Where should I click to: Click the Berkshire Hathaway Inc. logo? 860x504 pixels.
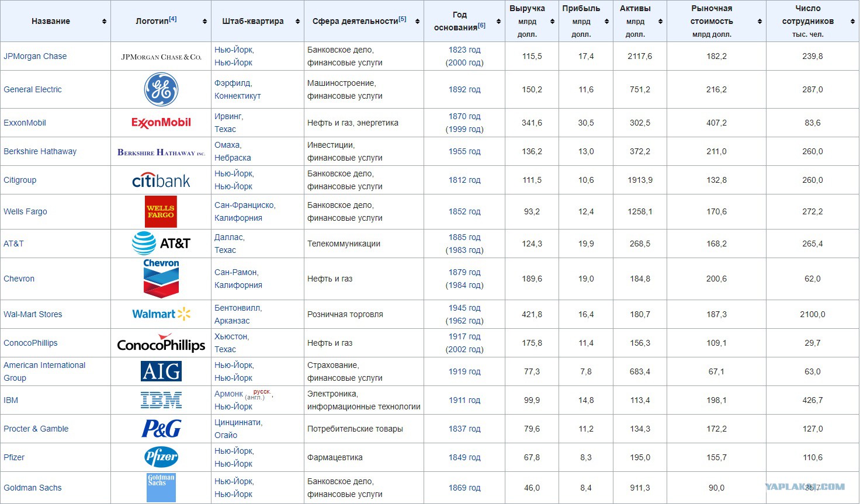(161, 152)
